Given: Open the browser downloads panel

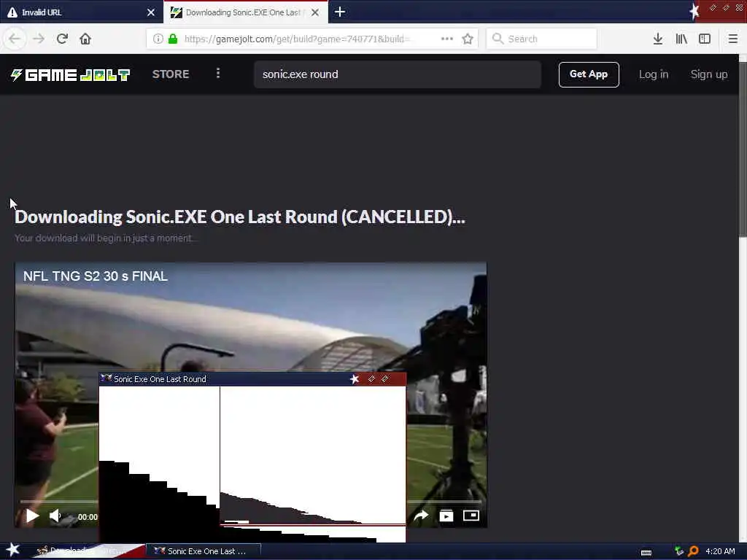Looking at the screenshot, I should click(x=658, y=39).
